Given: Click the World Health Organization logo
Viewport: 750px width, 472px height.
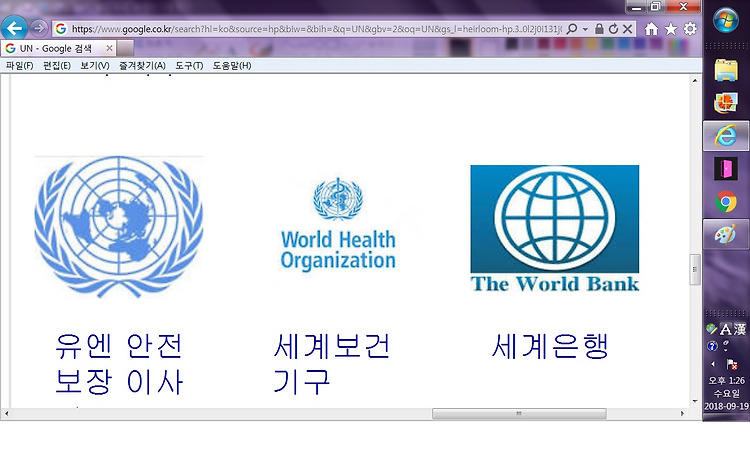Looking at the screenshot, I should tap(338, 224).
